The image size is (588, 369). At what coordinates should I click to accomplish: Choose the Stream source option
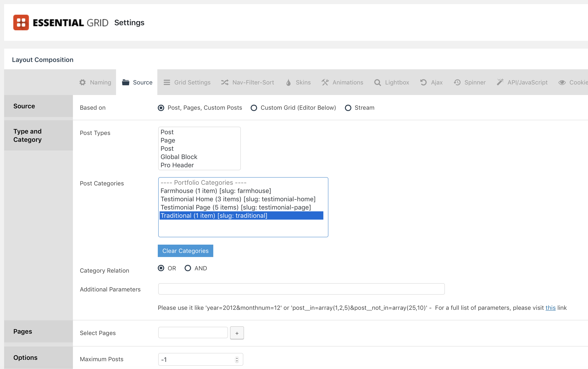point(348,108)
